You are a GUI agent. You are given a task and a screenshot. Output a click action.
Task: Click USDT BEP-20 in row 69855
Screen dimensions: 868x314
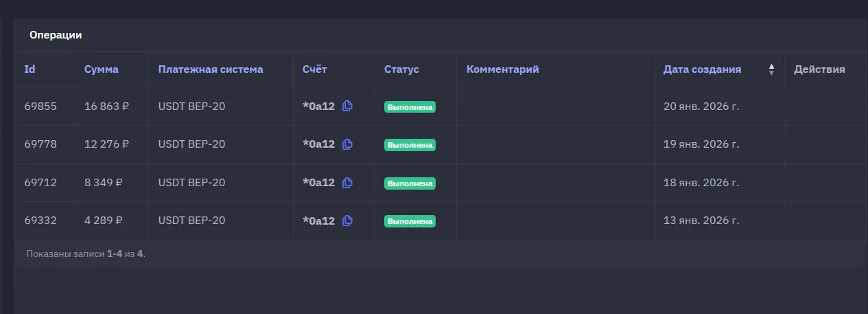191,106
